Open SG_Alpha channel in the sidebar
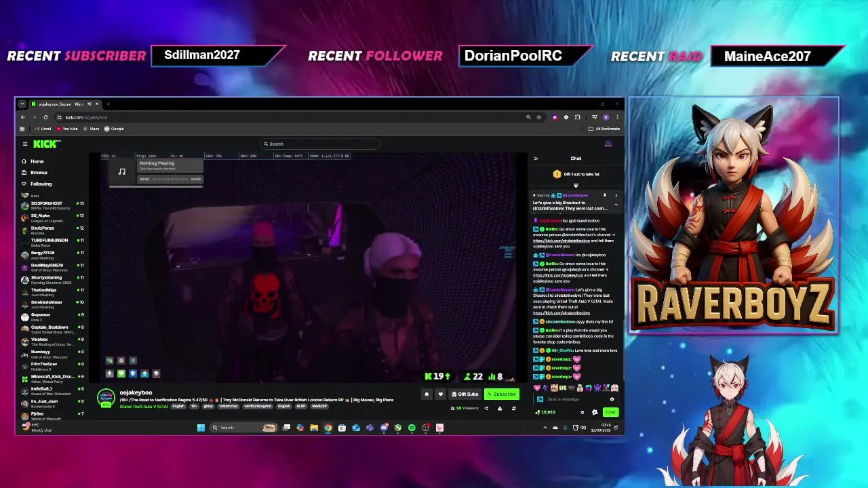Image resolution: width=868 pixels, height=488 pixels. pos(52,218)
